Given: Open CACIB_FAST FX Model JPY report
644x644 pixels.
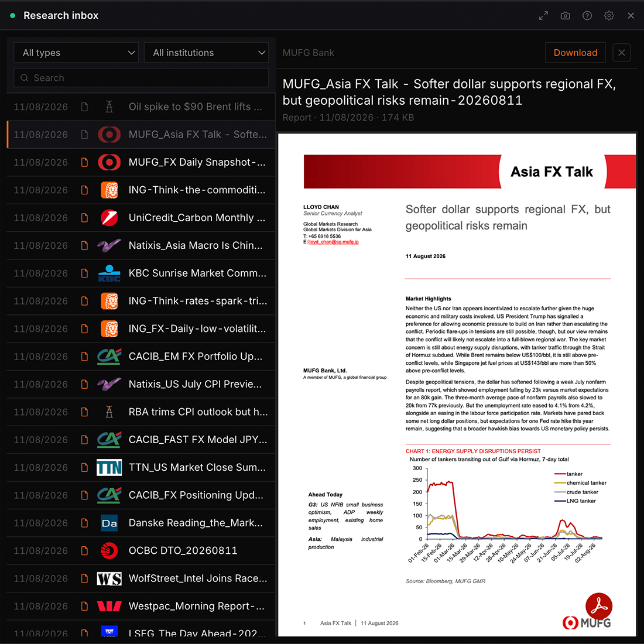Looking at the screenshot, I should pos(141,440).
